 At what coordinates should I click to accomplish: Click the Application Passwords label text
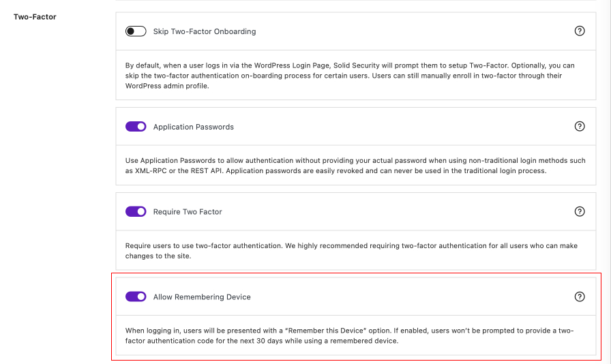pos(193,127)
